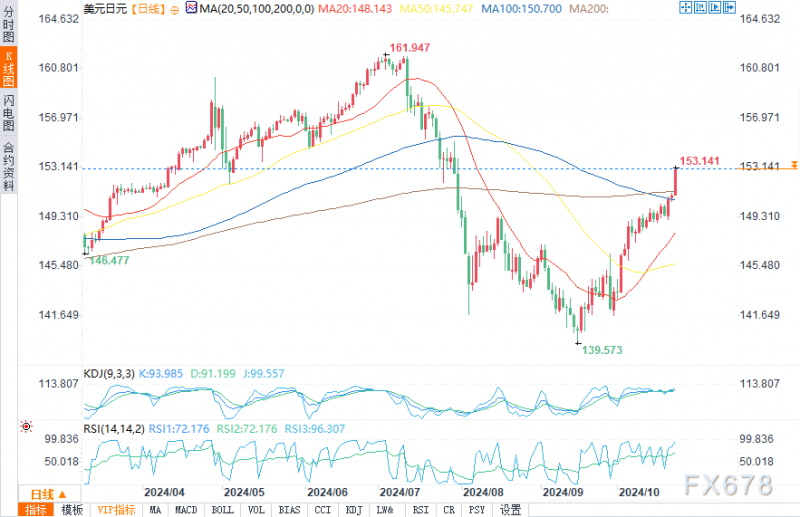Open the 闪电图 side tab
This screenshot has width=800, height=517.
coord(9,112)
